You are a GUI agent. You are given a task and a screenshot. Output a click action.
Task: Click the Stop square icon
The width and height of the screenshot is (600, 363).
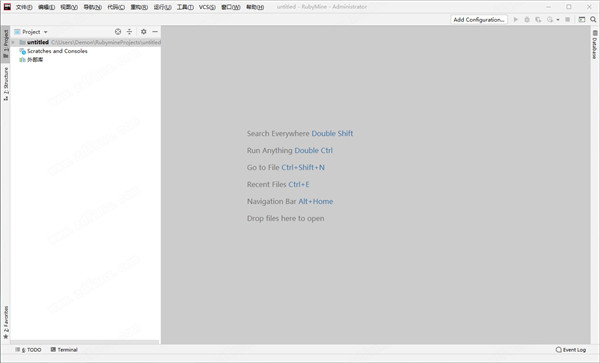(x=567, y=20)
